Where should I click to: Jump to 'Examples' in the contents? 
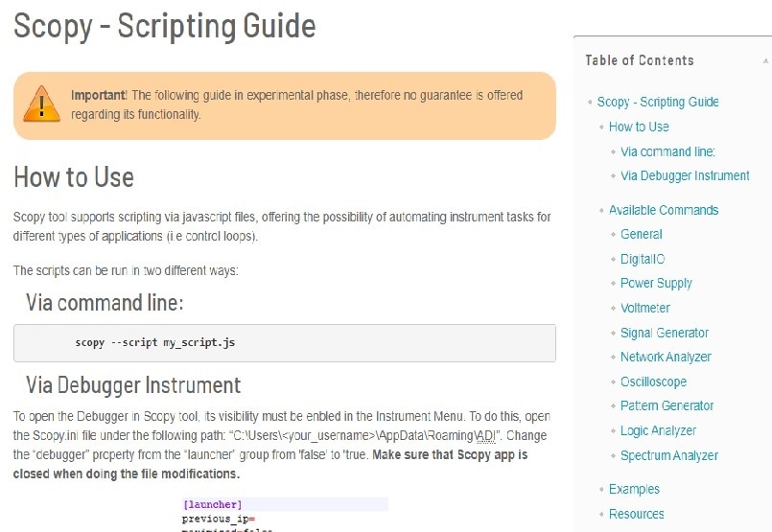coord(634,489)
